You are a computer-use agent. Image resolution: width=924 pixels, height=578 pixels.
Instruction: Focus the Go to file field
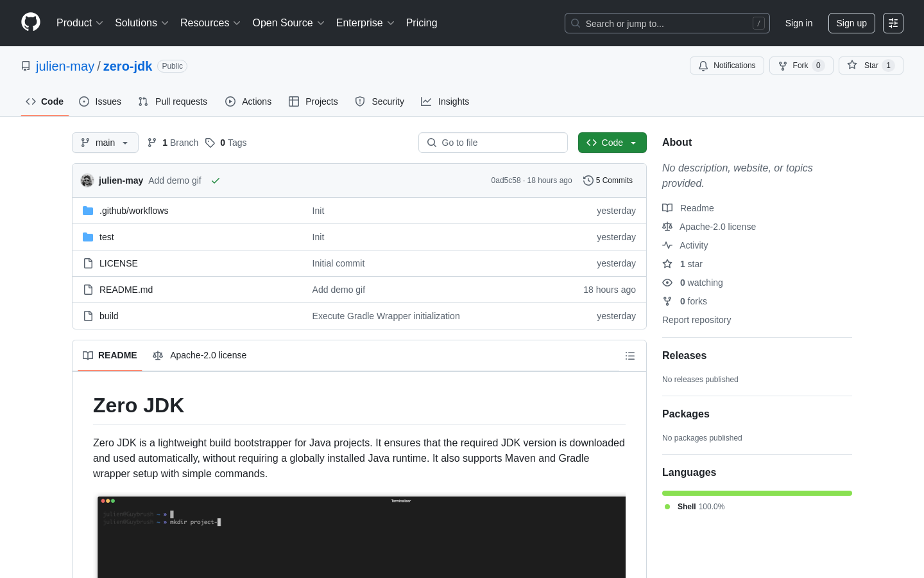pos(493,143)
